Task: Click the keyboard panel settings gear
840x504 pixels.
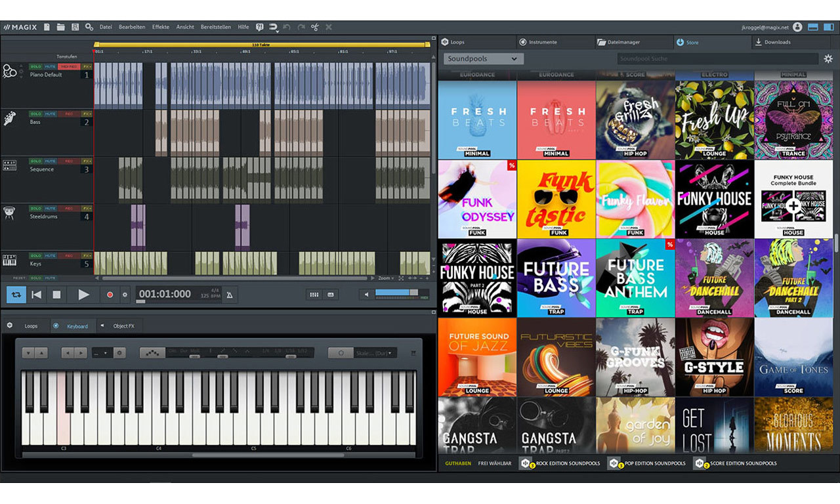Action: point(119,352)
